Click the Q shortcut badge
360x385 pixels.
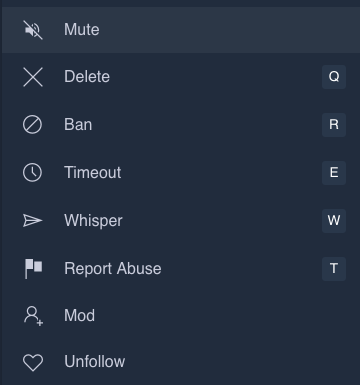click(x=334, y=77)
